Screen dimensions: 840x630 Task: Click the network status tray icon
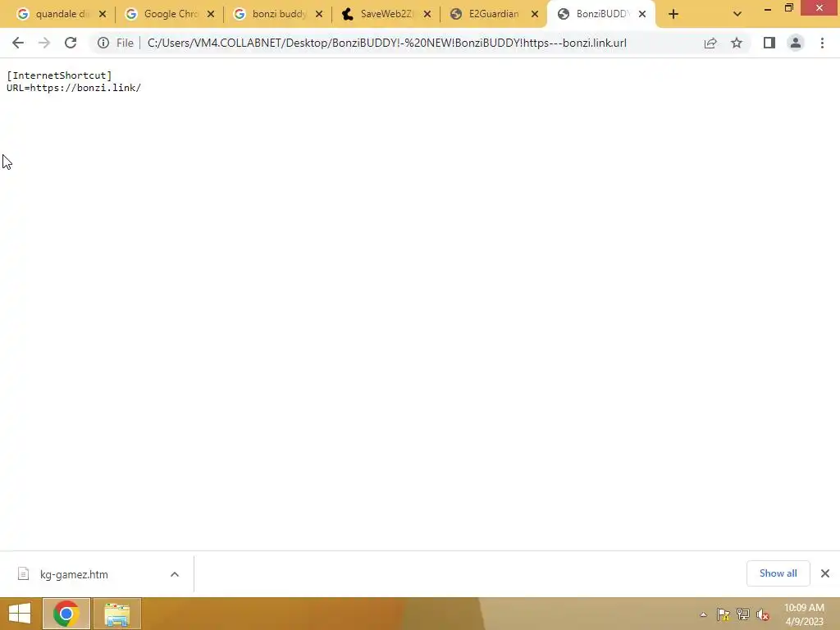743,614
